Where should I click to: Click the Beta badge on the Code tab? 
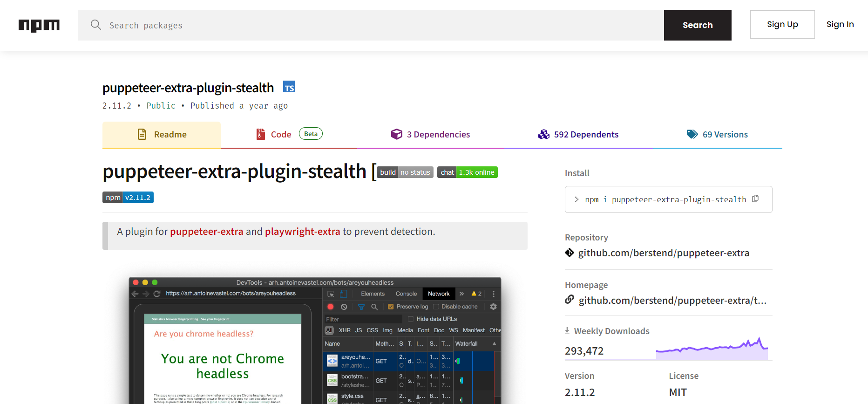[x=311, y=134]
